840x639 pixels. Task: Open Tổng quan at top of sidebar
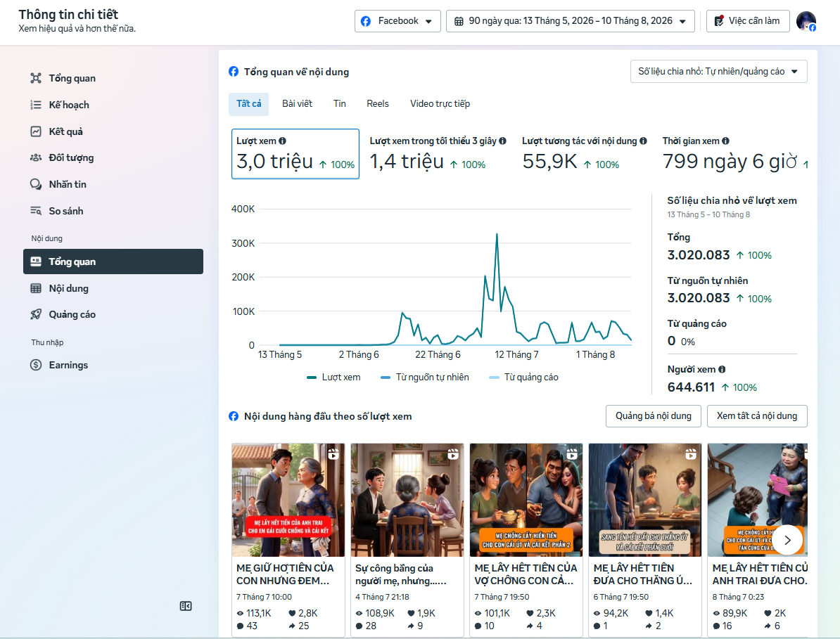[113, 78]
